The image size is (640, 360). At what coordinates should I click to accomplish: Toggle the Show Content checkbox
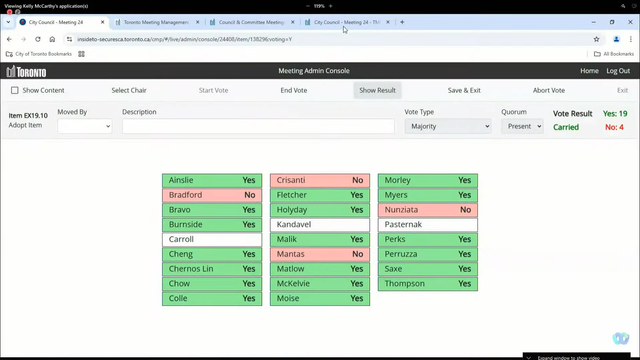[x=15, y=90]
